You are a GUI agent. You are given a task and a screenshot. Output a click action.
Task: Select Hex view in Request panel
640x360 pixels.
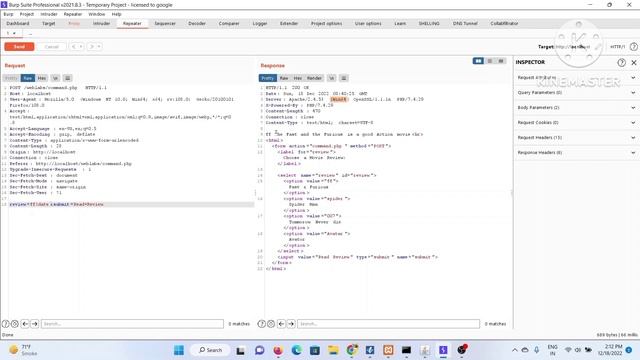coord(42,78)
